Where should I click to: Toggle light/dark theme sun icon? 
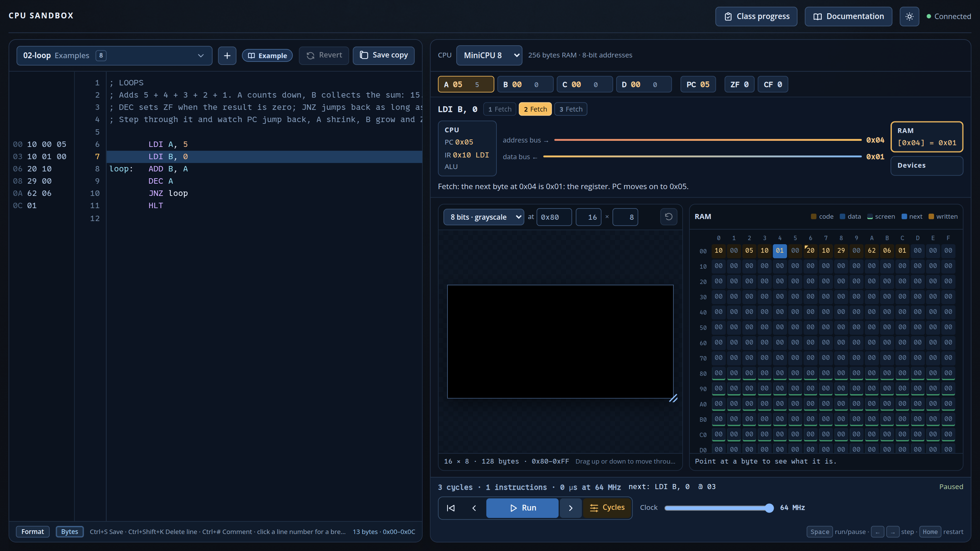coord(909,16)
